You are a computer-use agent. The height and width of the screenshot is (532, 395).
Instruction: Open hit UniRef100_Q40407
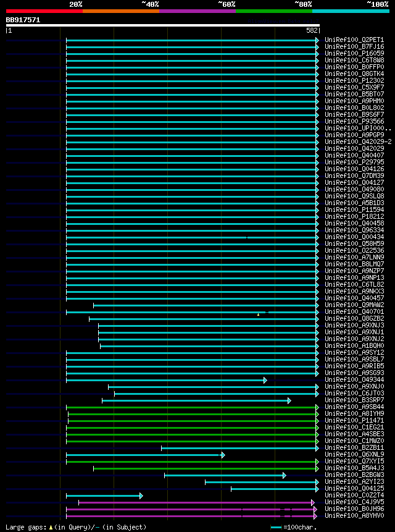pyautogui.click(x=354, y=155)
